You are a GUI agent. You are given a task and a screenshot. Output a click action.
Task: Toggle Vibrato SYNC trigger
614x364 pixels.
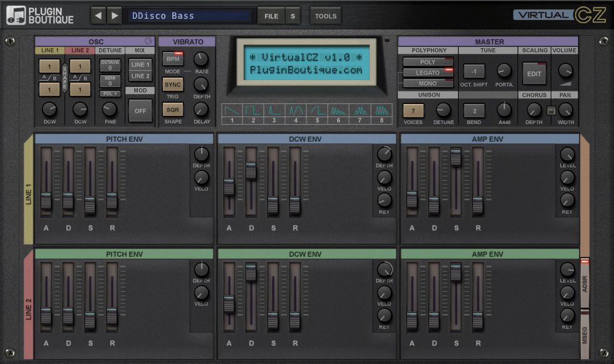coord(173,84)
